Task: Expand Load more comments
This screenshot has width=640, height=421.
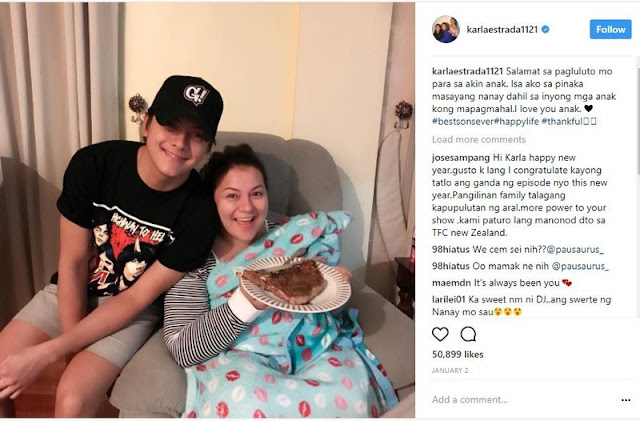Action: 479,140
